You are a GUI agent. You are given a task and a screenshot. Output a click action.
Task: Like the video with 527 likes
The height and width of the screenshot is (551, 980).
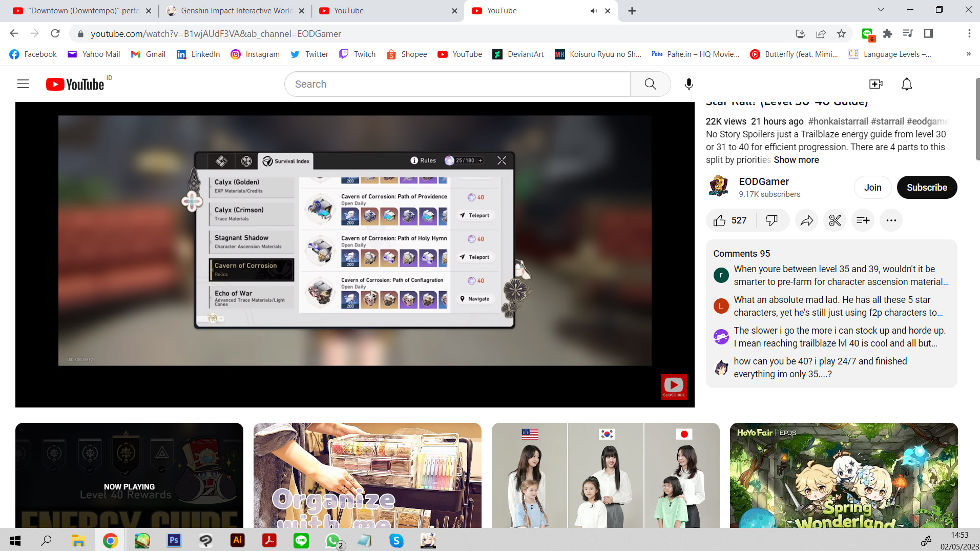point(731,220)
